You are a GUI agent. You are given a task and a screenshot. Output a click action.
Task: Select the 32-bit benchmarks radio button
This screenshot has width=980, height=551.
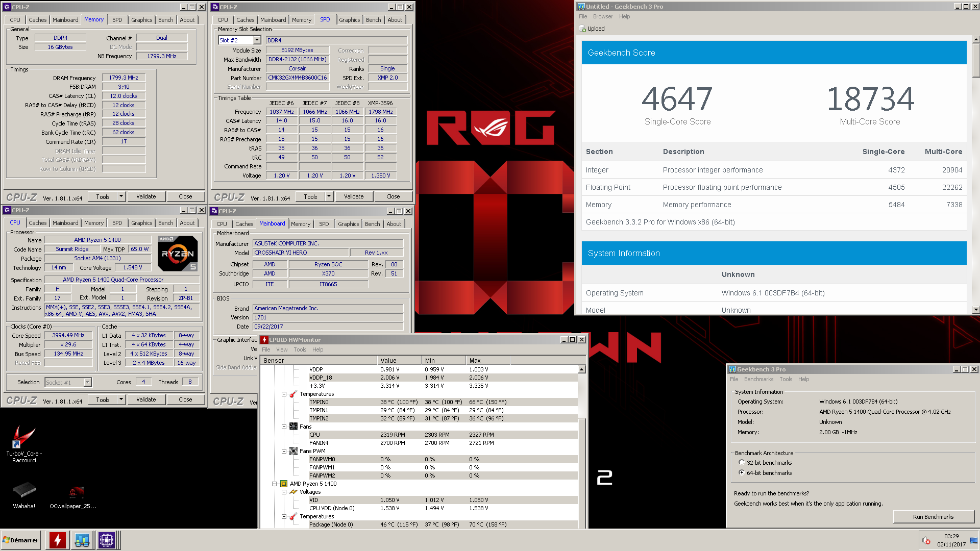(741, 463)
